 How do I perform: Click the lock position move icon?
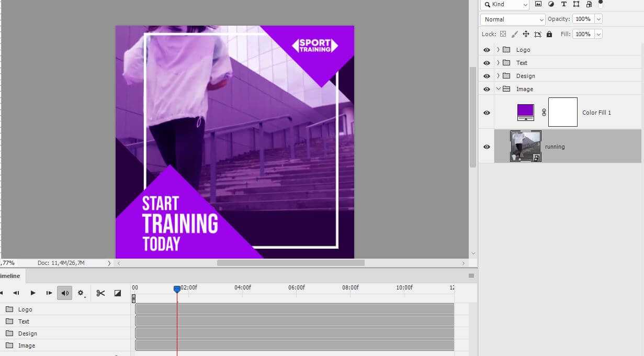point(526,34)
